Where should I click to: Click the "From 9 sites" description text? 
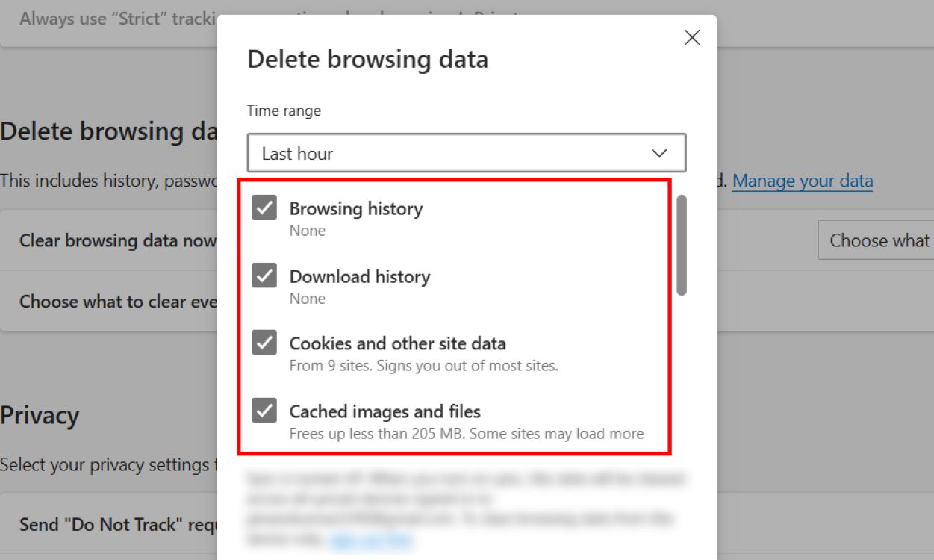(423, 366)
